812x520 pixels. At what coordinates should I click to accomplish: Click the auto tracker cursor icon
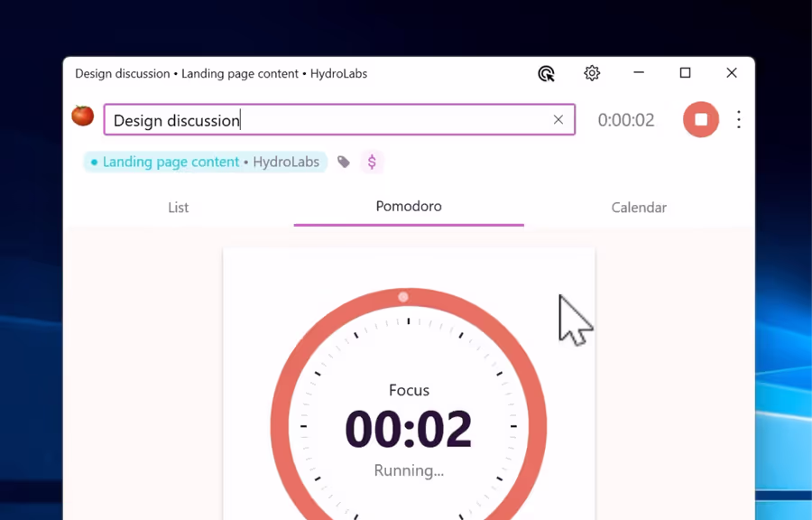coord(546,73)
